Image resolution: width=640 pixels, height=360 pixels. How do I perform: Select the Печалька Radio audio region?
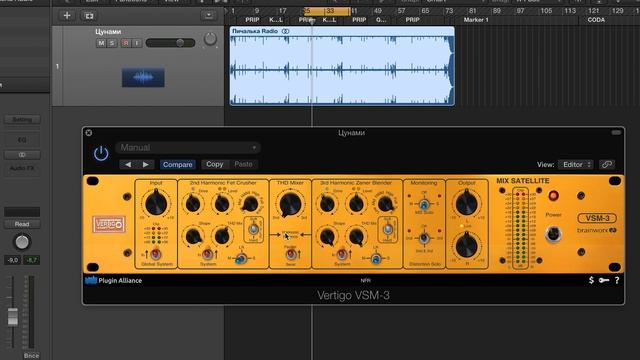pos(342,66)
